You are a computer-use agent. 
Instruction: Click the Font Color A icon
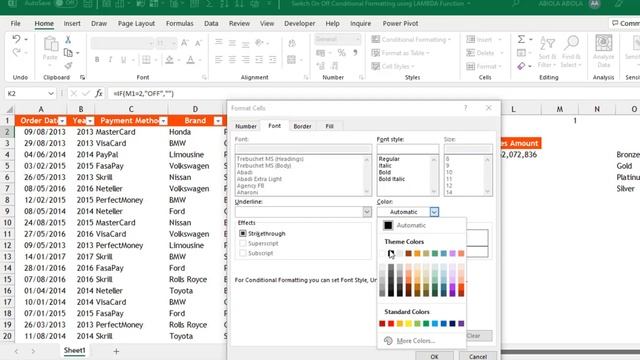click(x=190, y=60)
